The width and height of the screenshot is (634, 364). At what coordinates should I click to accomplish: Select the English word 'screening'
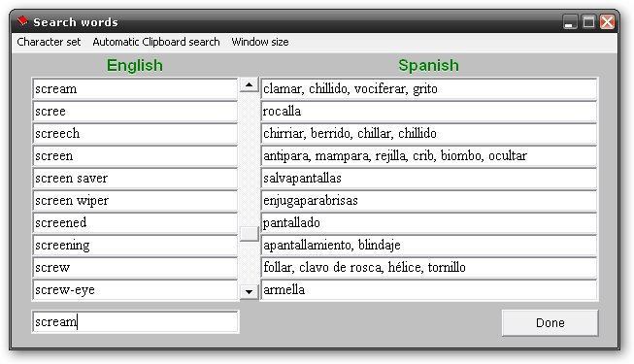(x=135, y=245)
